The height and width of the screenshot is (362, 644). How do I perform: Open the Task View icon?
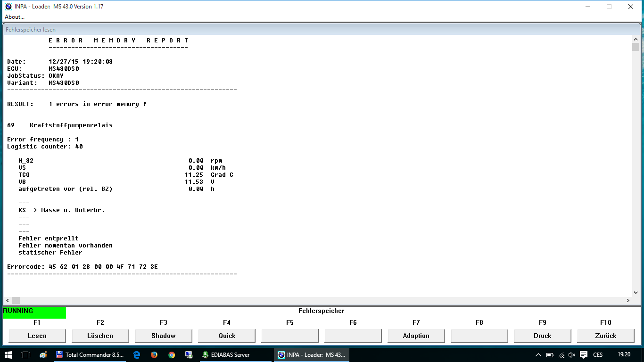pyautogui.click(x=26, y=355)
